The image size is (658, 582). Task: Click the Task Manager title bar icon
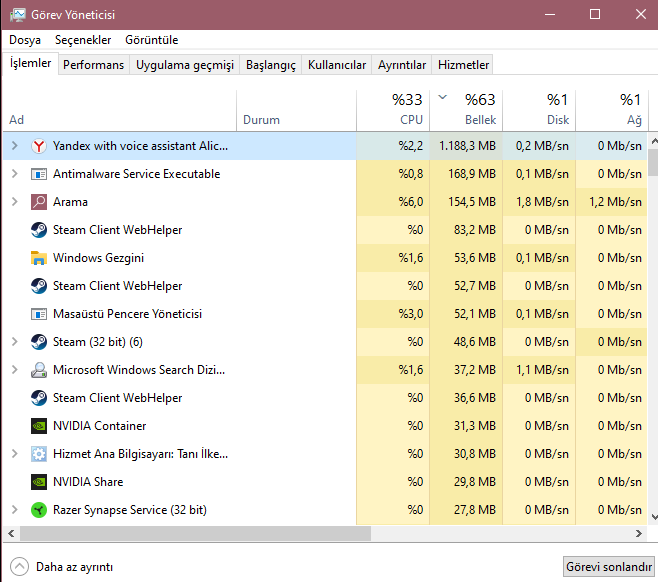click(x=18, y=15)
